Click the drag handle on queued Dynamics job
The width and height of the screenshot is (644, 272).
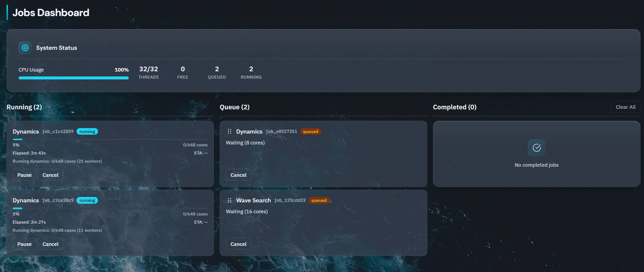230,131
